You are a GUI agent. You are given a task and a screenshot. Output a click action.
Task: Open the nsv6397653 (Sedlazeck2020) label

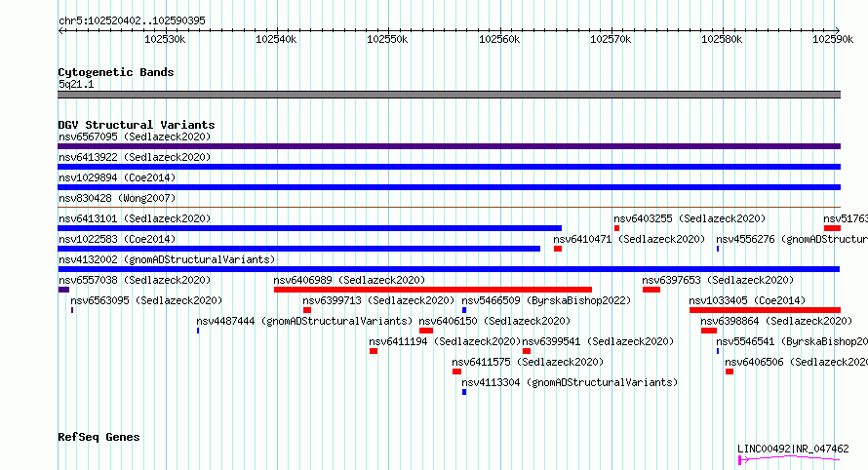(x=718, y=280)
